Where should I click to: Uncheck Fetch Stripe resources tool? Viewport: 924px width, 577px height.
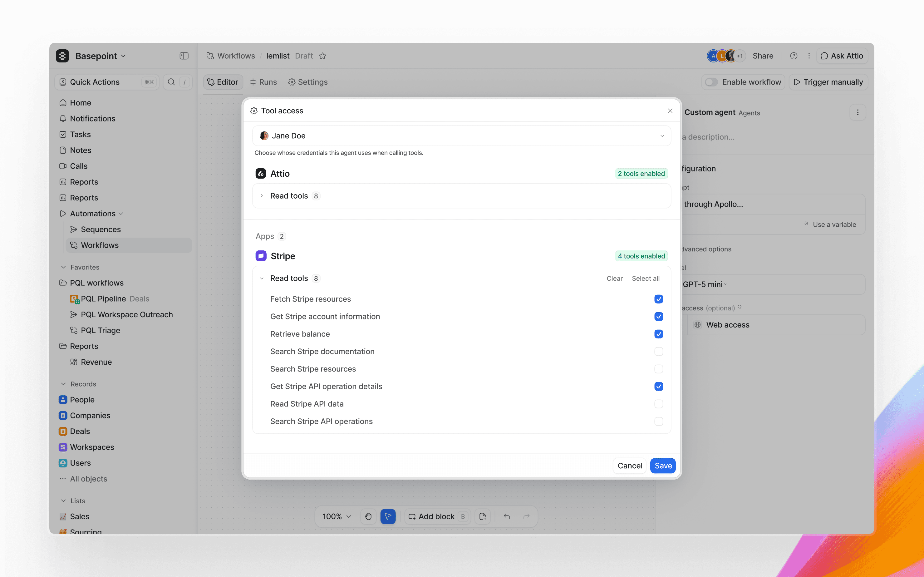[658, 299]
